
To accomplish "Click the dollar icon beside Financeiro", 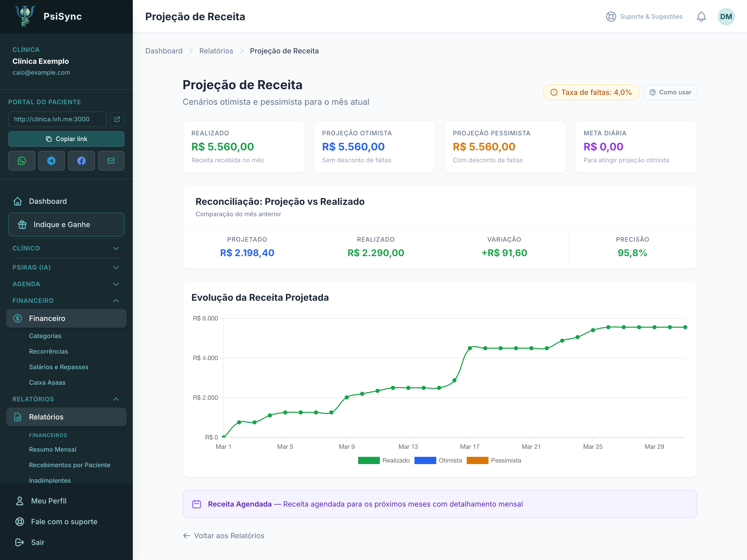I will tap(18, 318).
